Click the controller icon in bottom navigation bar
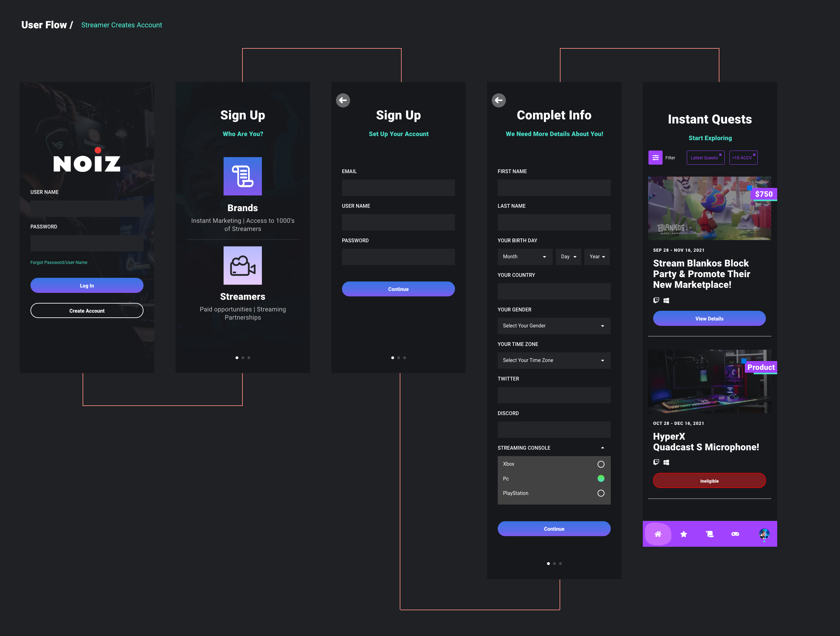The width and height of the screenshot is (840, 636). (x=735, y=534)
